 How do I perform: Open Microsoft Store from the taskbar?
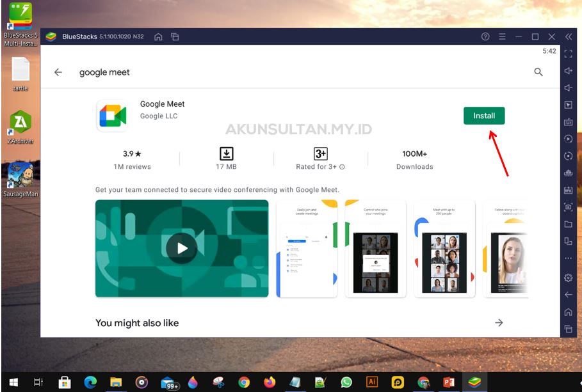[65, 382]
